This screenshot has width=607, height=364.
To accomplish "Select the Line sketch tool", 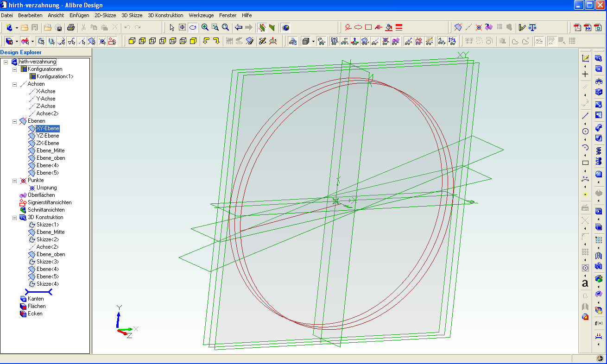I will (x=585, y=115).
